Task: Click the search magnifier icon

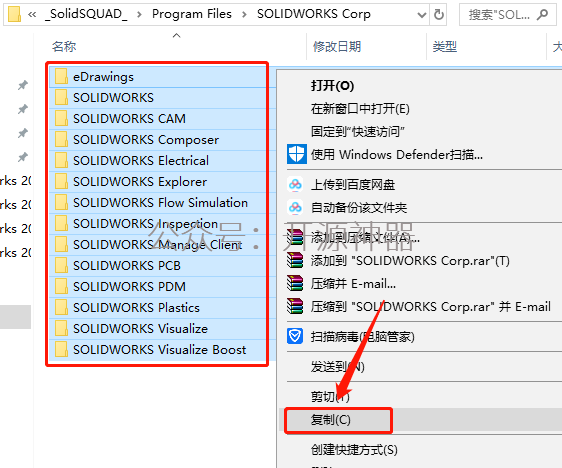Action: [542, 14]
